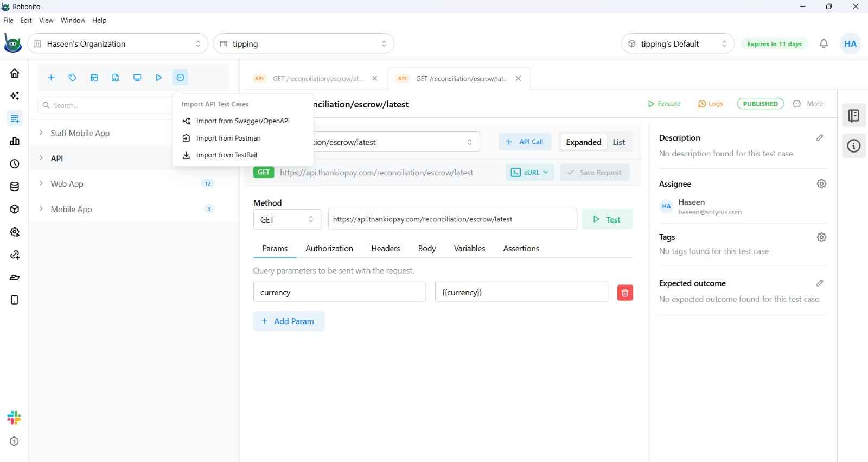Viewport: 868px width, 462px height.
Task: Open Tags settings gear
Action: tap(821, 237)
